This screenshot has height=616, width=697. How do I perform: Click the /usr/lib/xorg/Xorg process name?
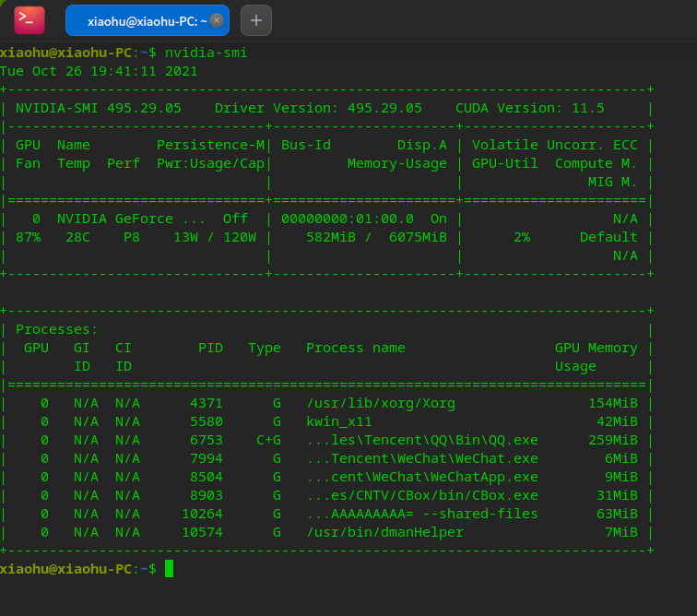coord(381,403)
